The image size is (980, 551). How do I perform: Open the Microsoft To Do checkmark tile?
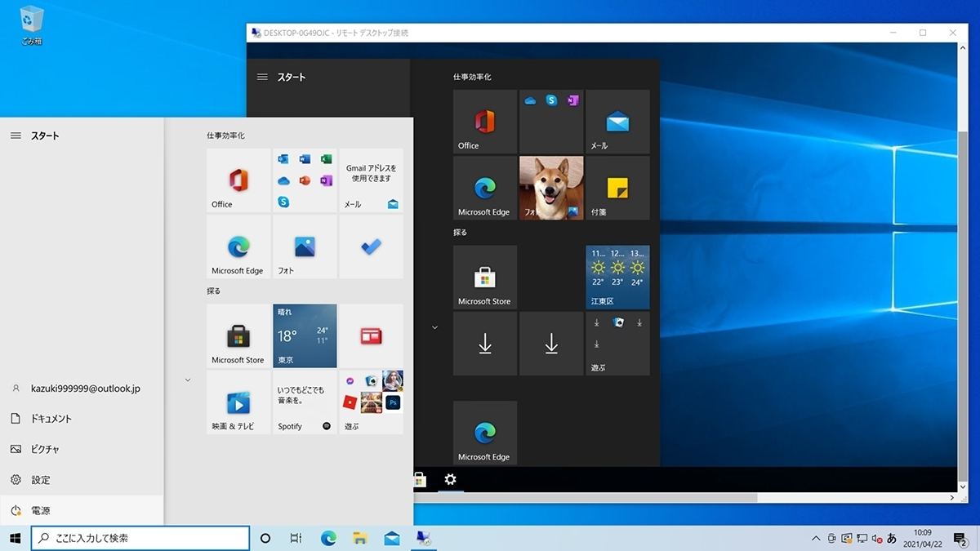[x=371, y=247]
